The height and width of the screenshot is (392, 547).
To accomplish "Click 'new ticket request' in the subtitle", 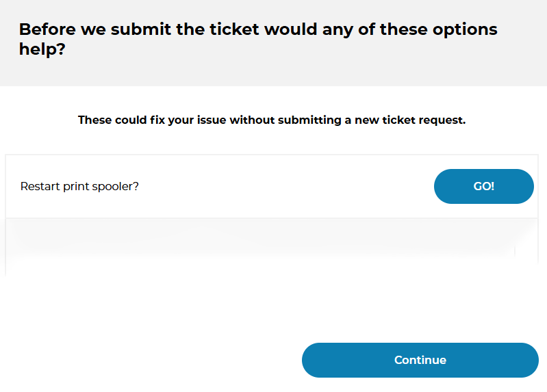I will pyautogui.click(x=410, y=120).
